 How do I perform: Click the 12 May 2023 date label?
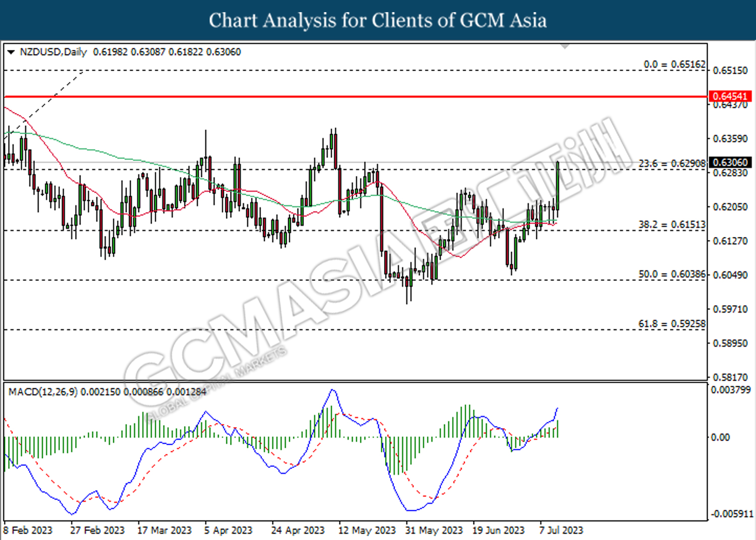tap(367, 530)
